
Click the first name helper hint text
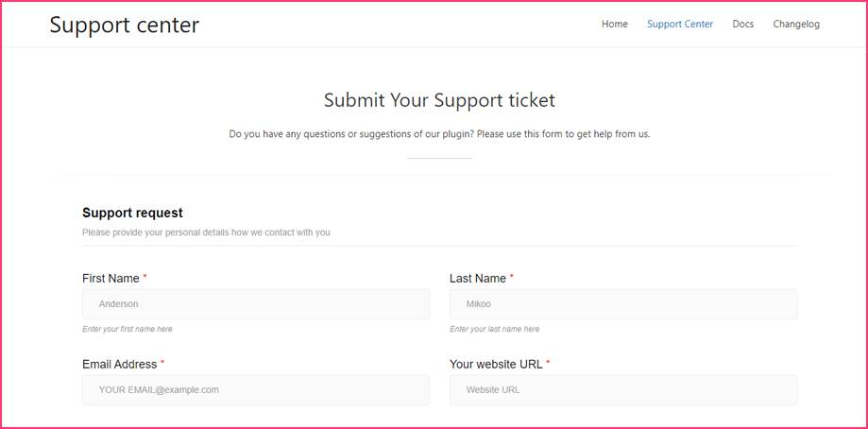click(x=127, y=329)
